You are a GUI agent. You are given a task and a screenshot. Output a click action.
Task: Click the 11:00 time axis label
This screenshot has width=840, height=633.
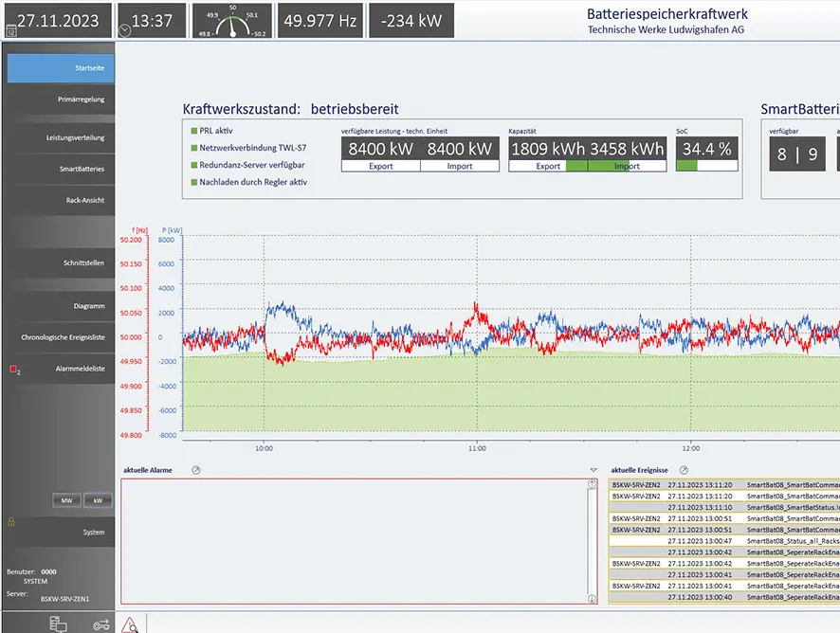coord(477,448)
